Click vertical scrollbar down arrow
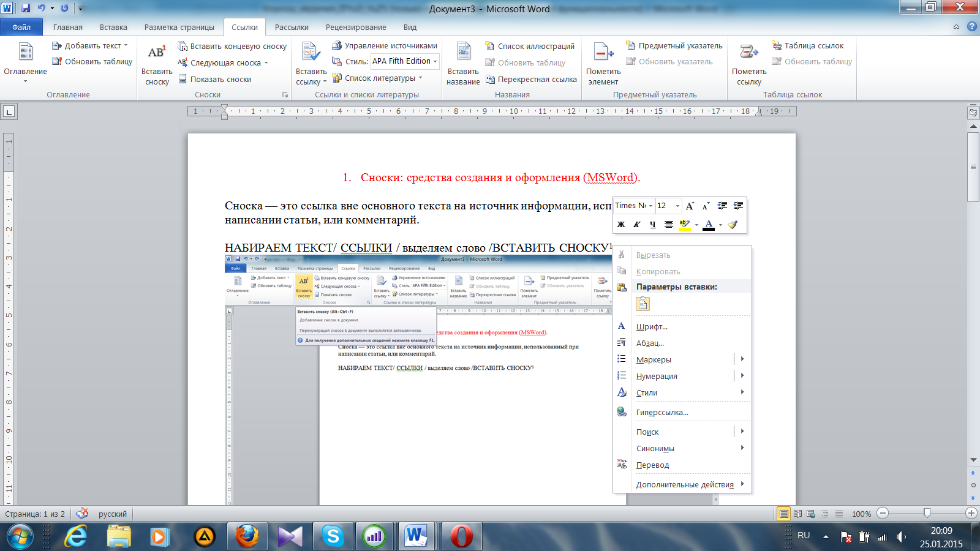The width and height of the screenshot is (980, 551). (x=973, y=460)
